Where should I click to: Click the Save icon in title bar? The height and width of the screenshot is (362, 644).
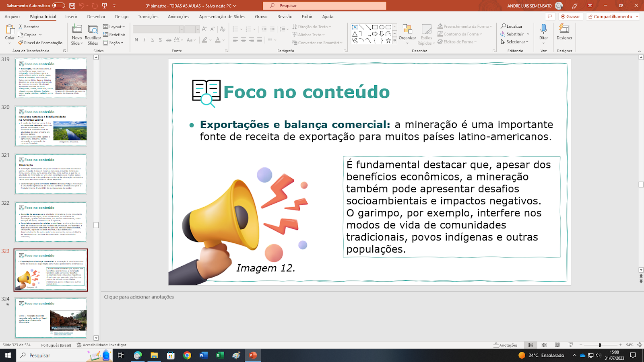coord(72,6)
